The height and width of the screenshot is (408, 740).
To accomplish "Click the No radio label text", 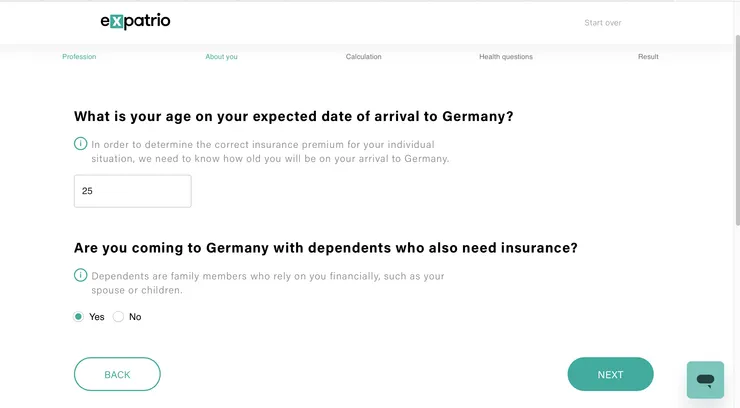I will pyautogui.click(x=135, y=317).
